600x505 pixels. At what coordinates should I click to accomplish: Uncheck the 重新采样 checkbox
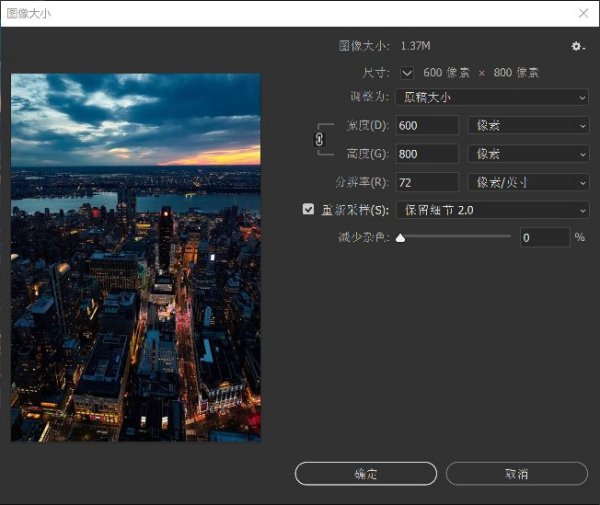pos(308,209)
